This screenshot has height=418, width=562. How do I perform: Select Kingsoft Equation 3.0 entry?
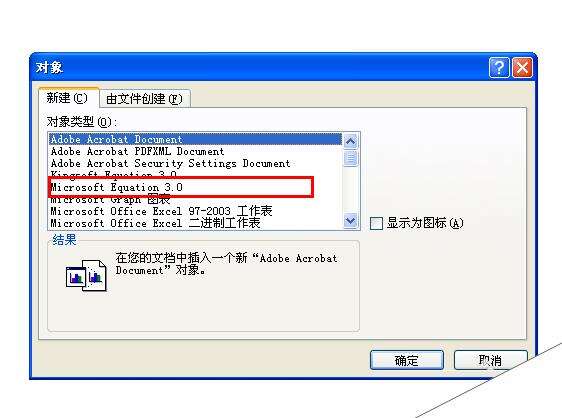(195, 174)
